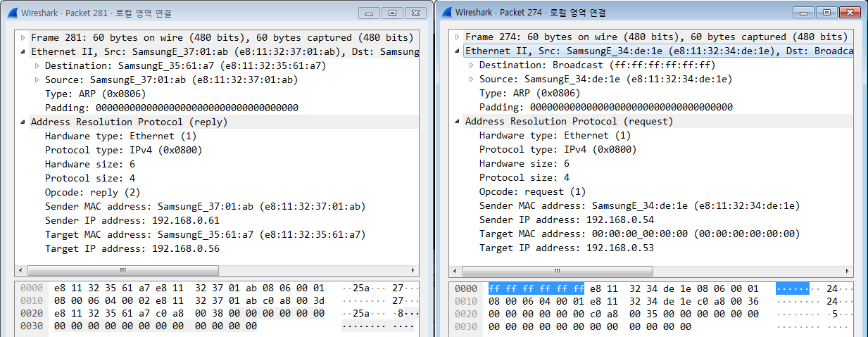Click hex offset 0030 in Packet 274 bytes pane

tap(467, 326)
